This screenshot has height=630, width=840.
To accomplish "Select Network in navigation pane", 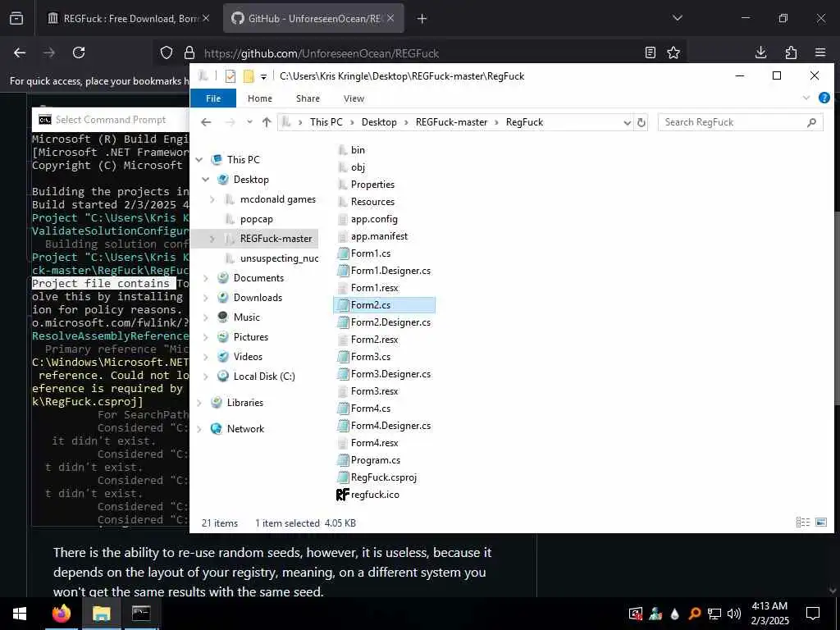I will pyautogui.click(x=245, y=429).
